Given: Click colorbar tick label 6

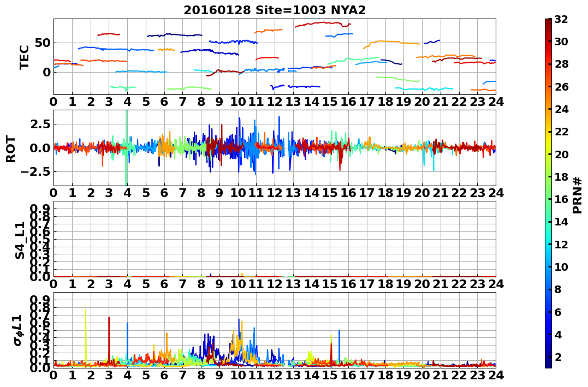Looking at the screenshot, I should point(557,312).
